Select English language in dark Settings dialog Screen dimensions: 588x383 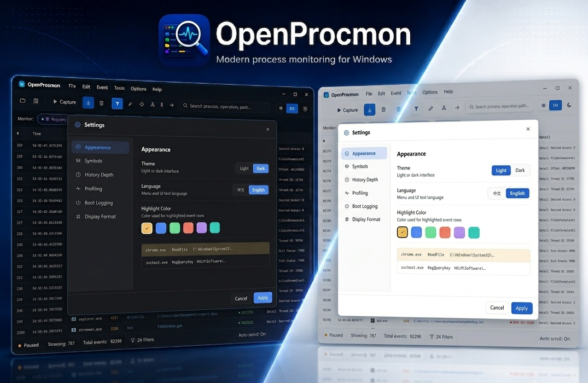(x=258, y=190)
